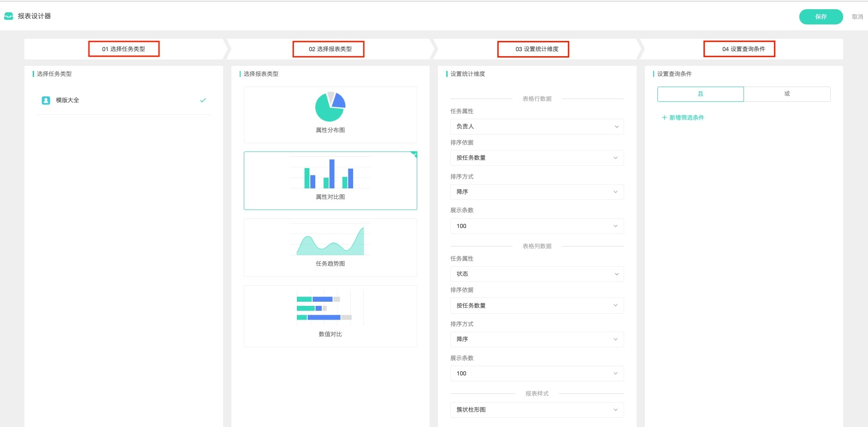Toggle the 且 (AND) condition option
This screenshot has height=427, width=868.
point(700,94)
